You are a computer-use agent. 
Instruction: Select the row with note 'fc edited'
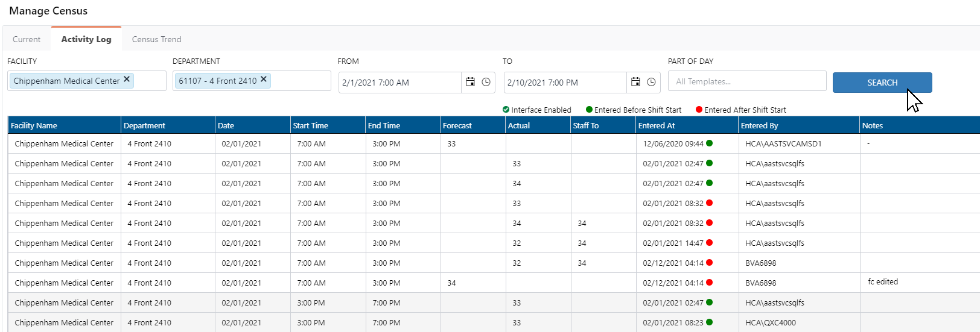pyautogui.click(x=882, y=282)
